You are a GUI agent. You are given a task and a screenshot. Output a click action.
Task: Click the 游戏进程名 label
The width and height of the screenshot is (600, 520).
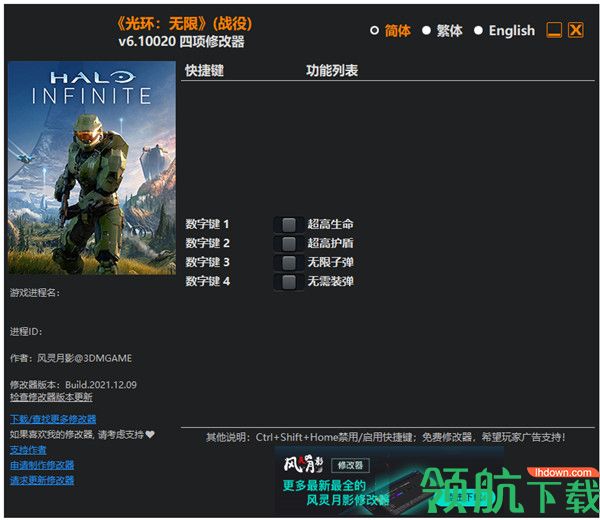35,293
